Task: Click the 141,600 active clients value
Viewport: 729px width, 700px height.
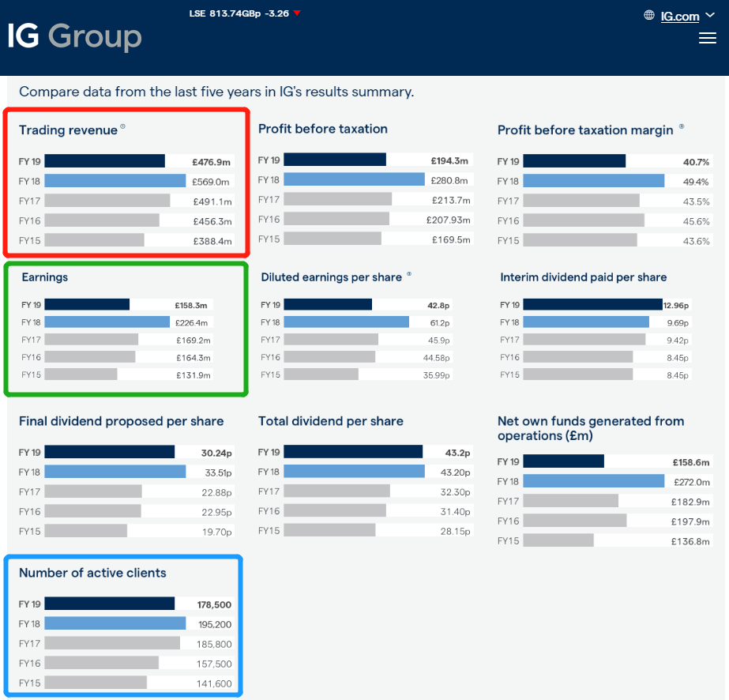Action: pos(214,683)
